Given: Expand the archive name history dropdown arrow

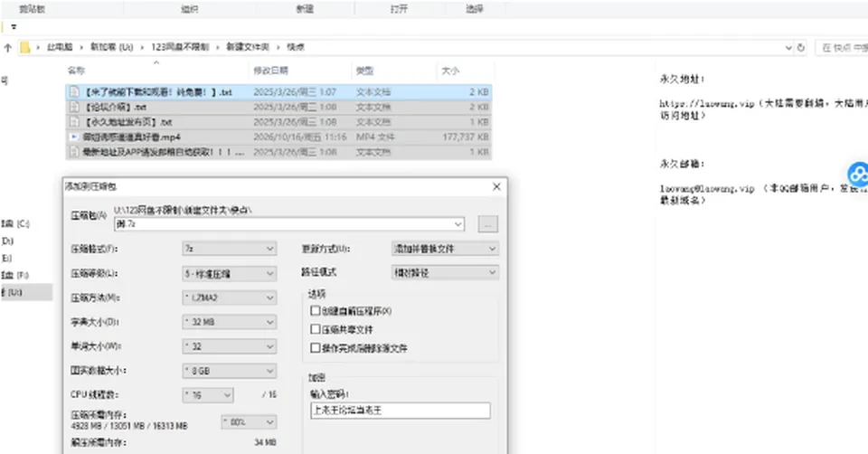Looking at the screenshot, I should (x=458, y=224).
